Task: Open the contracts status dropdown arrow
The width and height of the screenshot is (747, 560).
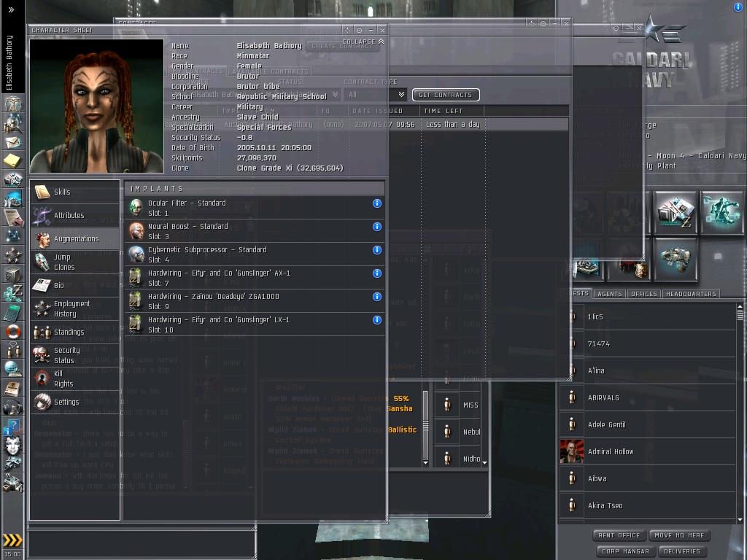Action: coord(335,95)
